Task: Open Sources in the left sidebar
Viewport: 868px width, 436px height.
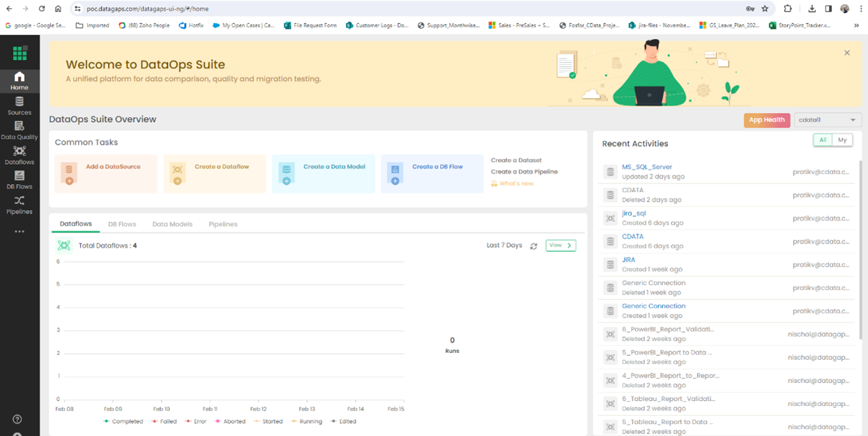Action: (x=20, y=105)
